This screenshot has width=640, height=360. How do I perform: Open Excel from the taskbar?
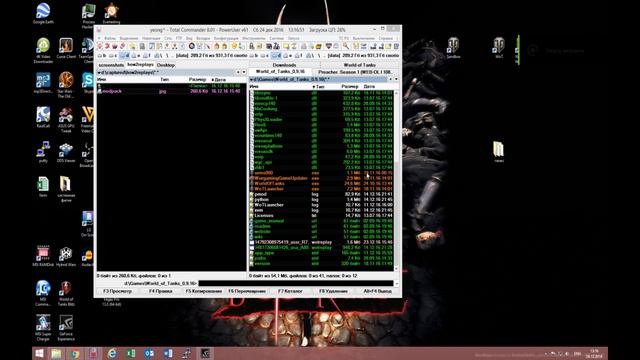click(131, 353)
